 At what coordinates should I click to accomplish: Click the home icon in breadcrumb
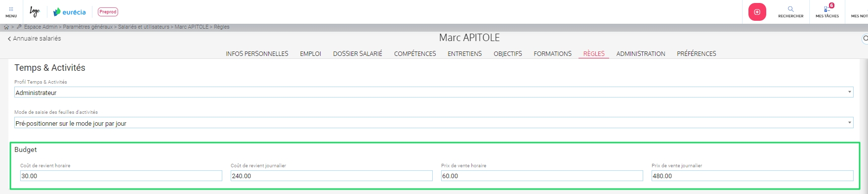coord(6,27)
